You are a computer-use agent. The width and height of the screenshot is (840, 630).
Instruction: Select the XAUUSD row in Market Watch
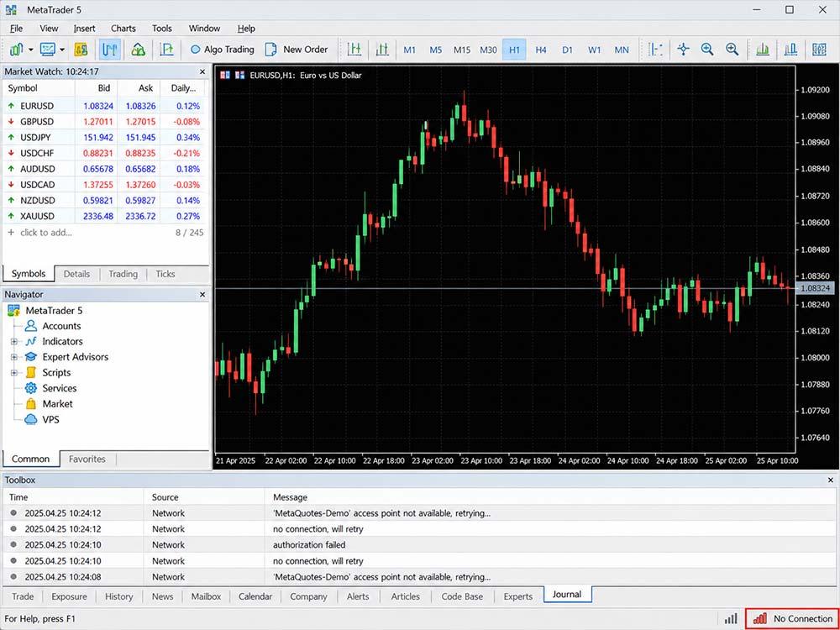pos(104,217)
